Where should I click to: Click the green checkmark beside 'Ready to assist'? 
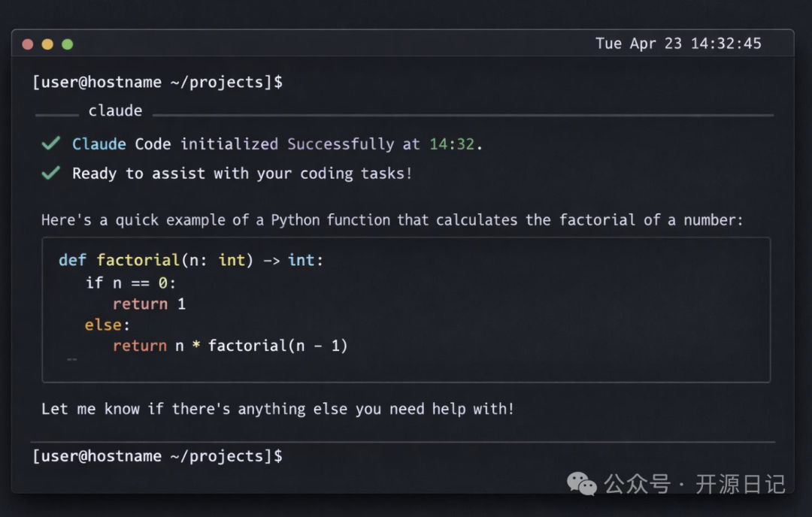click(x=51, y=173)
